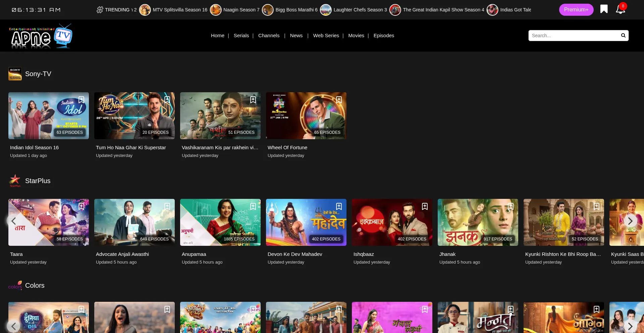This screenshot has height=333, width=644.
Task: Click the trending hashtag icon
Action: [x=100, y=10]
